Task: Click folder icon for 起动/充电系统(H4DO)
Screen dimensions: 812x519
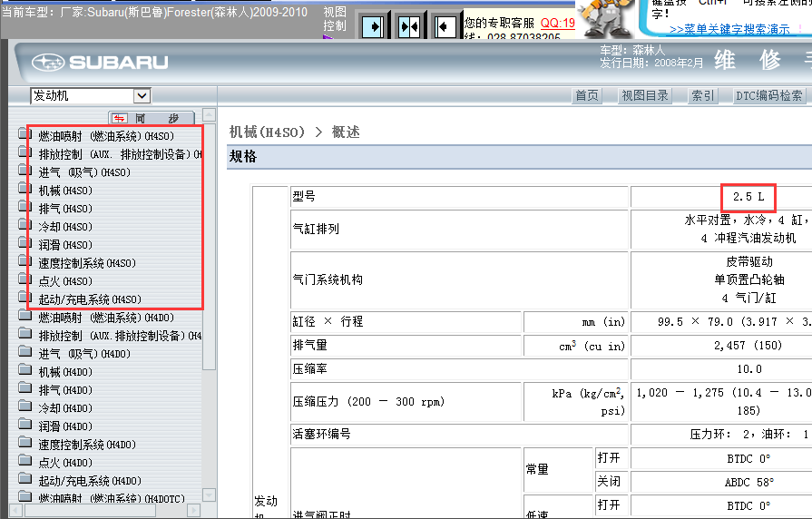Action: 24,479
